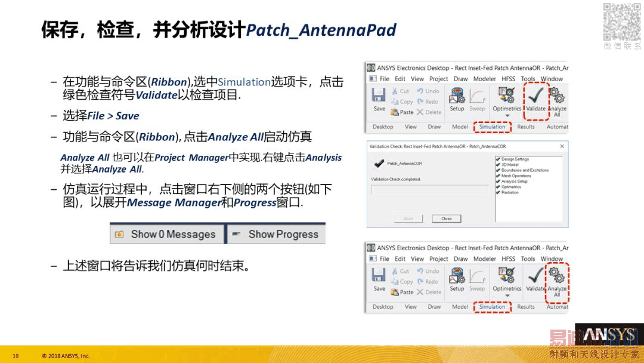Viewport: 644px width, 363px height.
Task: Open Edit menu in upper ANSYS window
Action: [x=400, y=79]
